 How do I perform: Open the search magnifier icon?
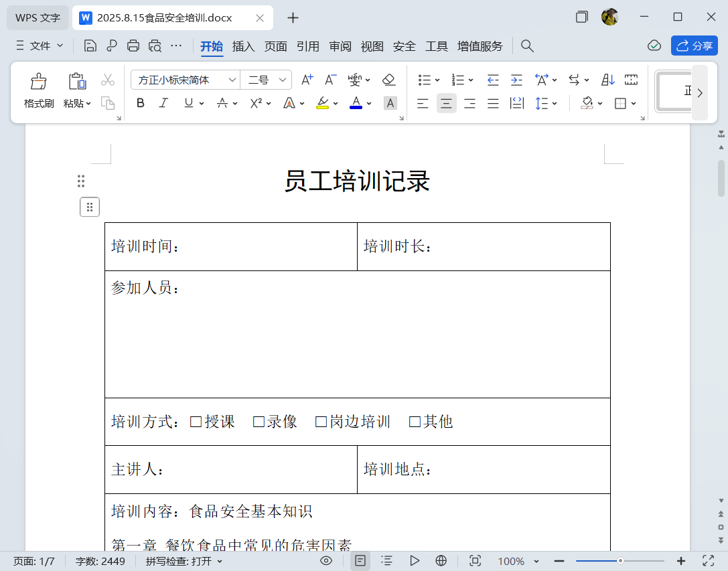(527, 46)
